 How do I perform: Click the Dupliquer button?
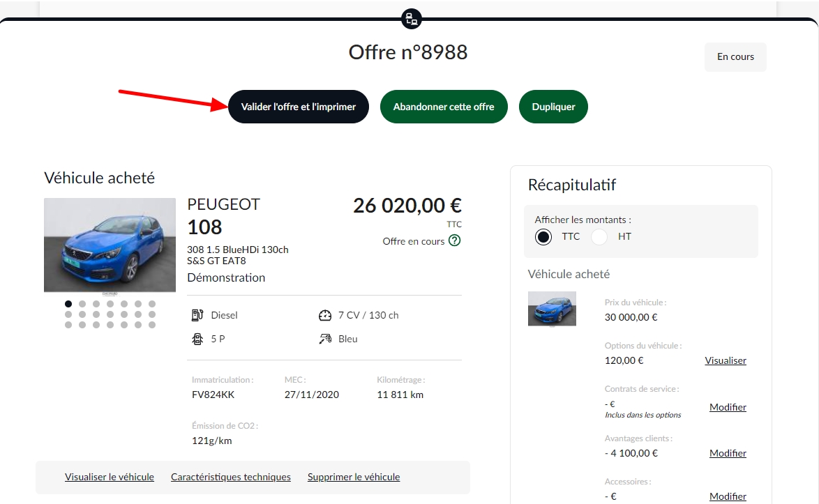pos(553,107)
